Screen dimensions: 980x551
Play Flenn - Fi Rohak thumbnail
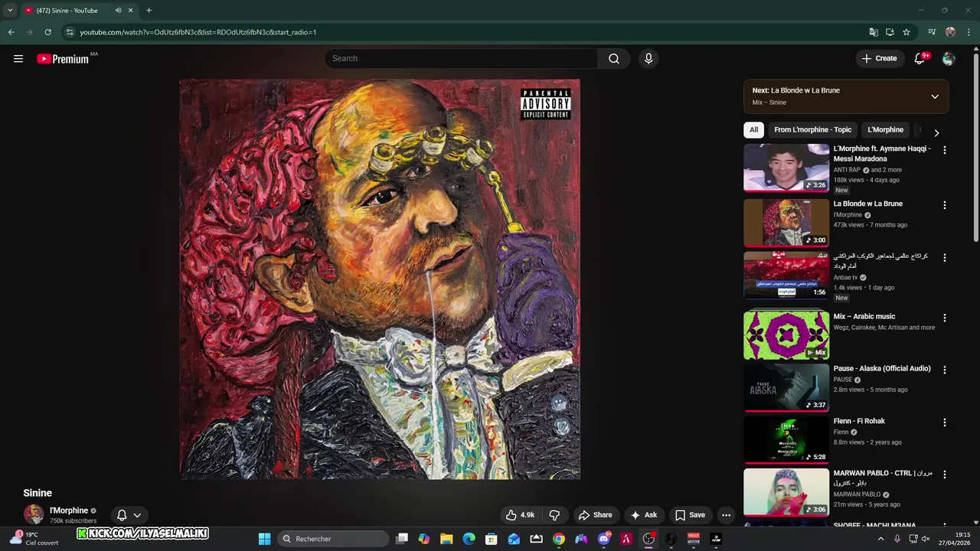786,440
